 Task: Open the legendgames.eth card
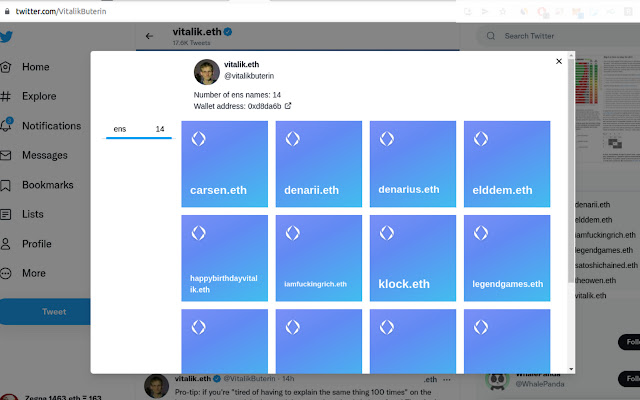pos(507,258)
